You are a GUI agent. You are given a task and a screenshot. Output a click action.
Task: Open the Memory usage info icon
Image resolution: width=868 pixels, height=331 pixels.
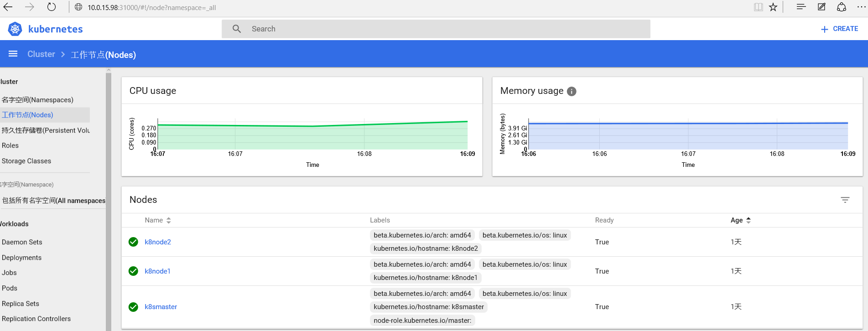(x=572, y=91)
